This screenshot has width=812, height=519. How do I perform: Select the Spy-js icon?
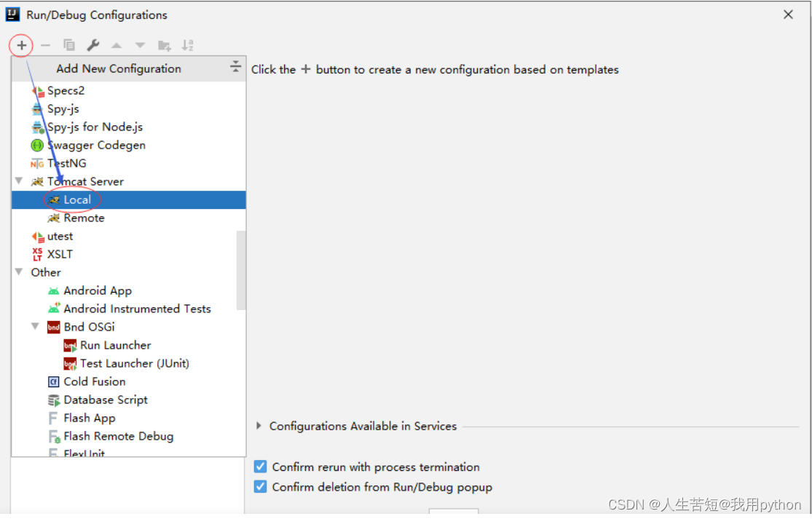(37, 109)
